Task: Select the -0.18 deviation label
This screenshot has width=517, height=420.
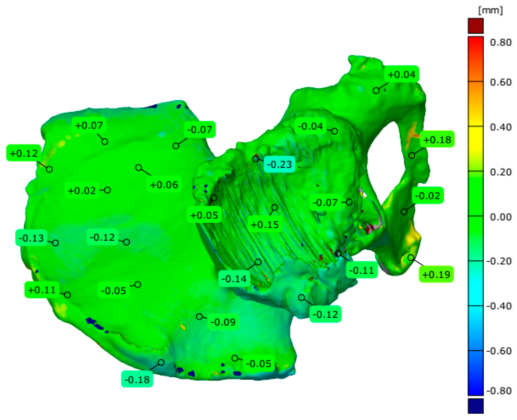Action: pyautogui.click(x=137, y=379)
